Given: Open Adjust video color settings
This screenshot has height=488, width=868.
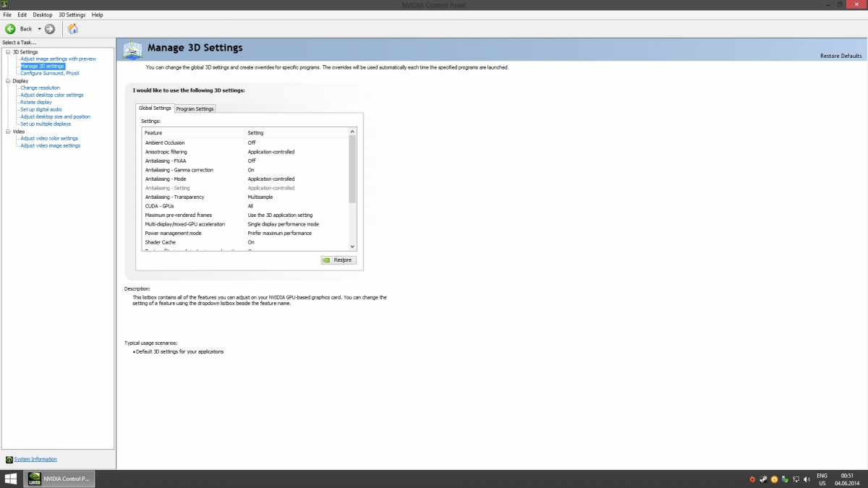Looking at the screenshot, I should [49, 138].
